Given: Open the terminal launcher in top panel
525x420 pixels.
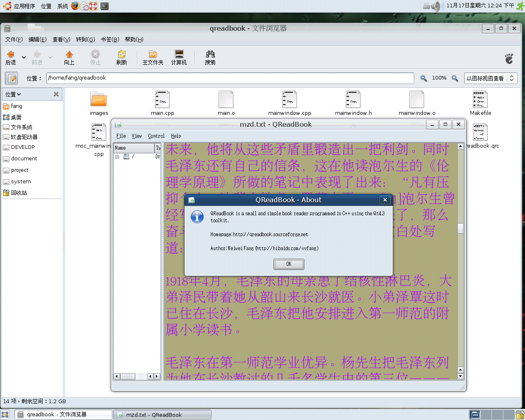Looking at the screenshot, I should coord(105,6).
